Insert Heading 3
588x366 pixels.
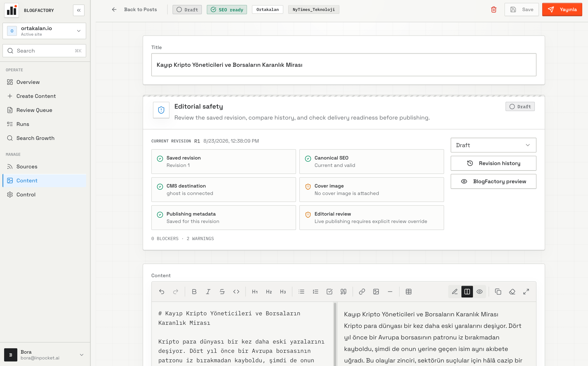(283, 292)
